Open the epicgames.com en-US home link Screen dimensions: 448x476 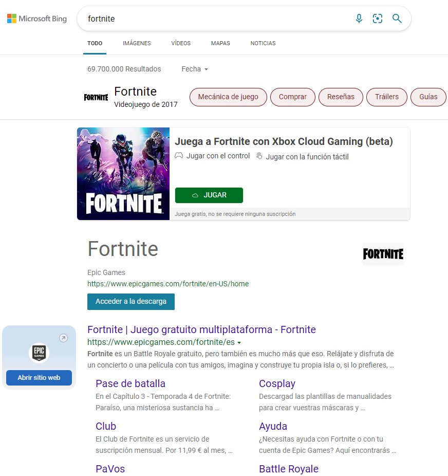tap(168, 284)
